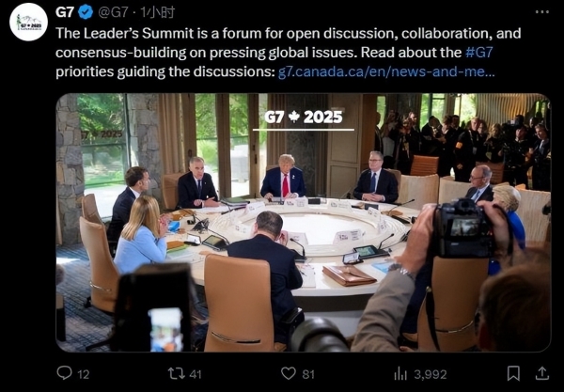Click the share upload icon

point(541,373)
